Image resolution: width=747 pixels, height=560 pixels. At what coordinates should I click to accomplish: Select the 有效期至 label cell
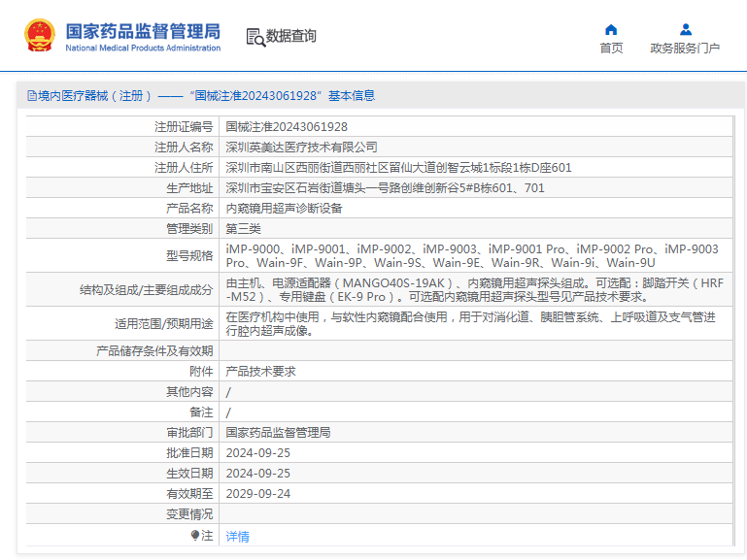click(122, 494)
